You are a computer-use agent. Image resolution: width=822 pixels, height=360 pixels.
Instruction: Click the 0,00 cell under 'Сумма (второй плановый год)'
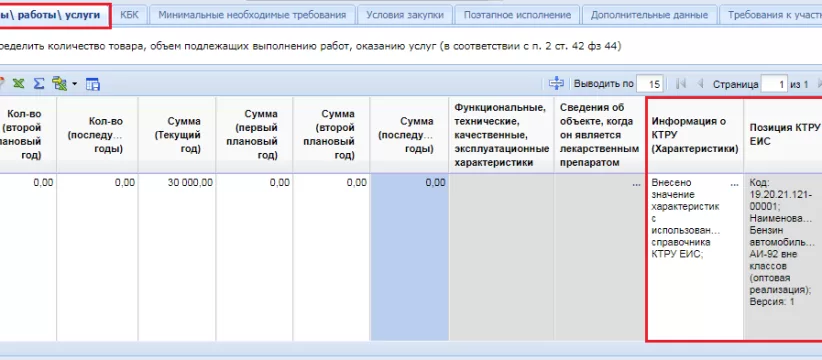[331, 257]
